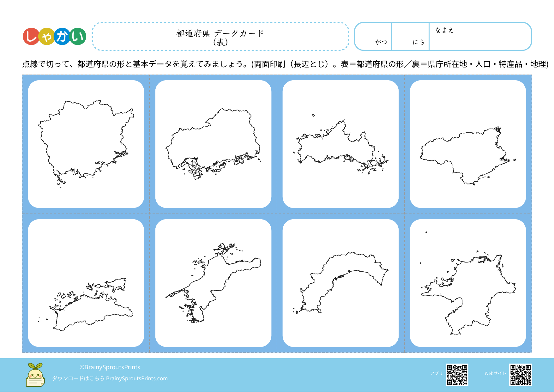Select the Kagawa prefecture outline card

click(86, 283)
